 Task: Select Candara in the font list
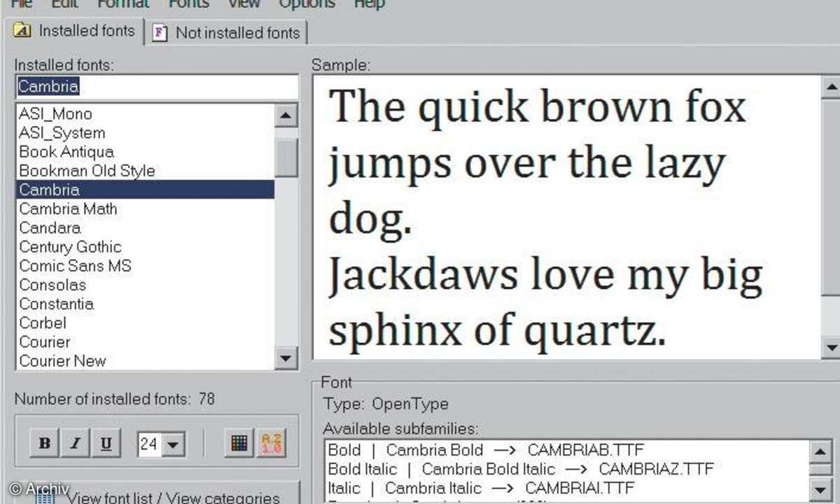pyautogui.click(x=145, y=227)
